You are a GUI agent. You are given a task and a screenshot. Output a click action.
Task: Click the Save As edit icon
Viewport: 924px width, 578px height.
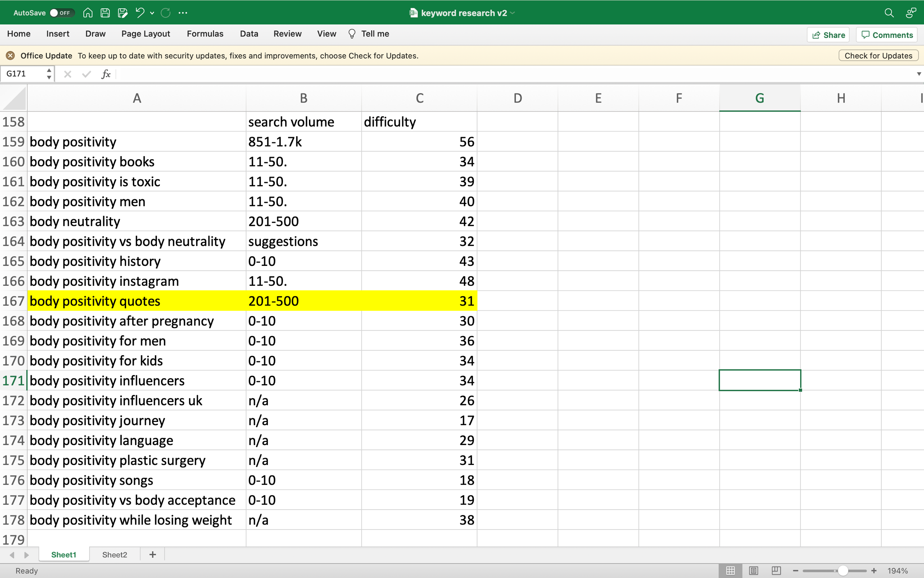pos(123,13)
